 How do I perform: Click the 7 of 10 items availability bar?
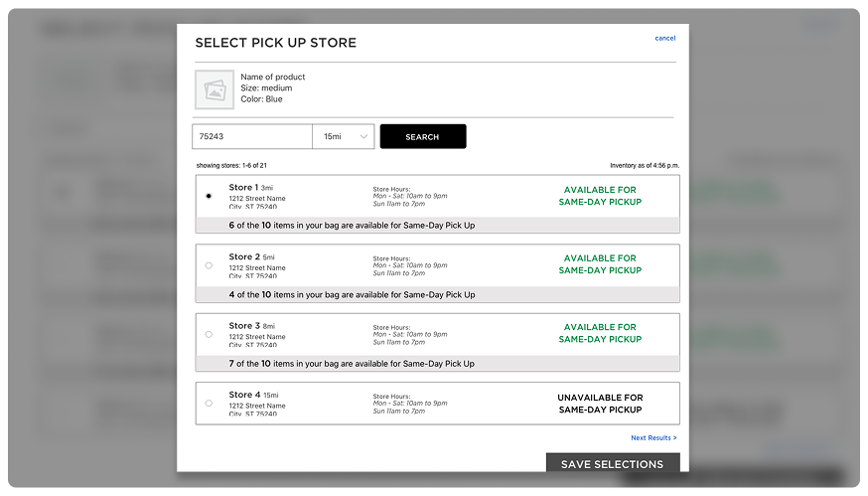[x=437, y=364]
